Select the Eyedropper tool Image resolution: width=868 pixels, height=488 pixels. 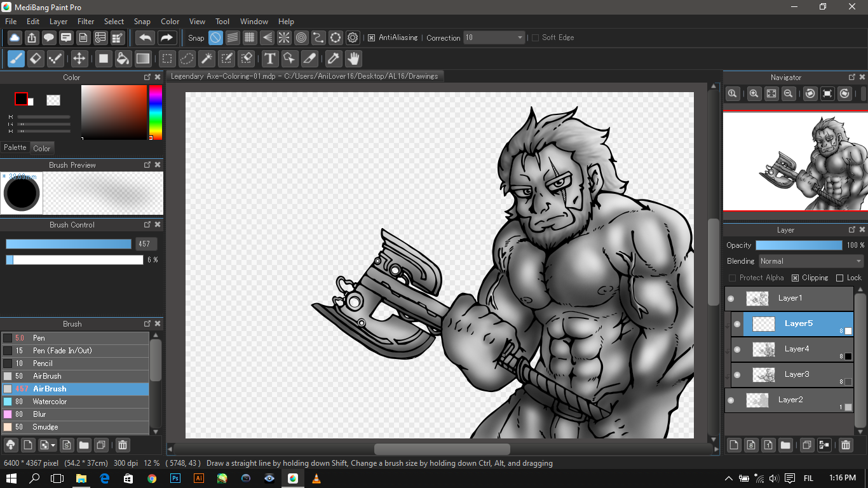click(333, 59)
